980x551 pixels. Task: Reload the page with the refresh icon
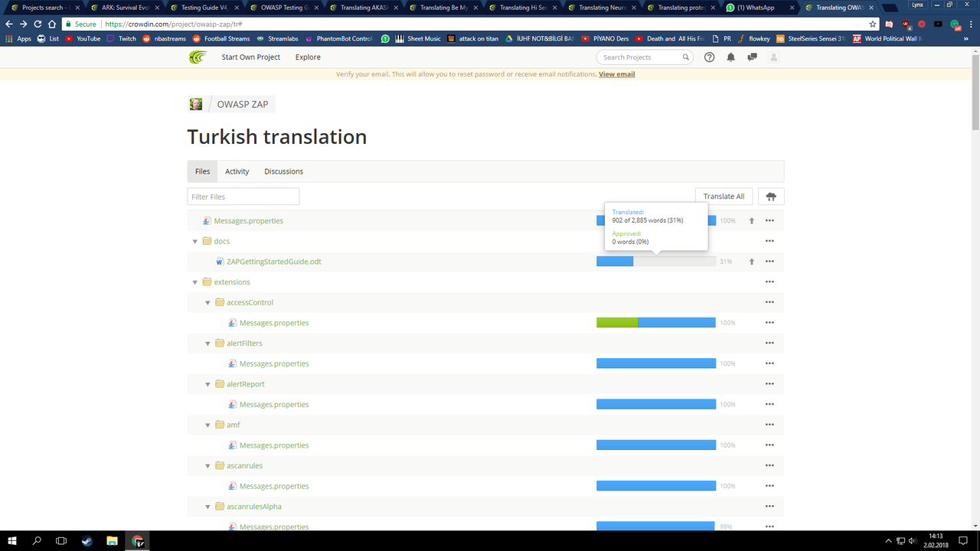(38, 24)
